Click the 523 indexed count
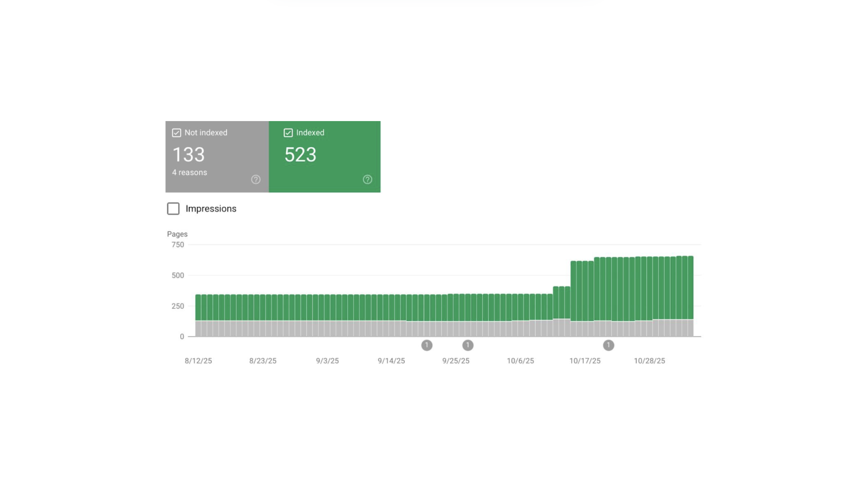The height and width of the screenshot is (488, 868). point(300,154)
